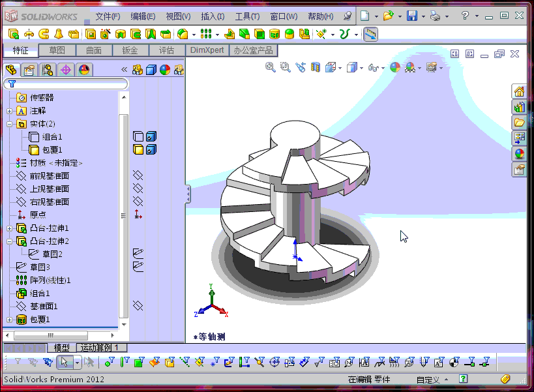The height and width of the screenshot is (392, 534).
Task: Click the Revolved Boss tool icon
Action: point(29,34)
